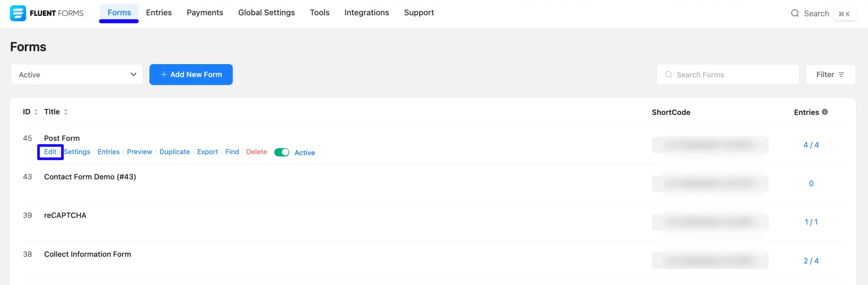Click the Add New Form button
The image size is (868, 285).
[191, 75]
